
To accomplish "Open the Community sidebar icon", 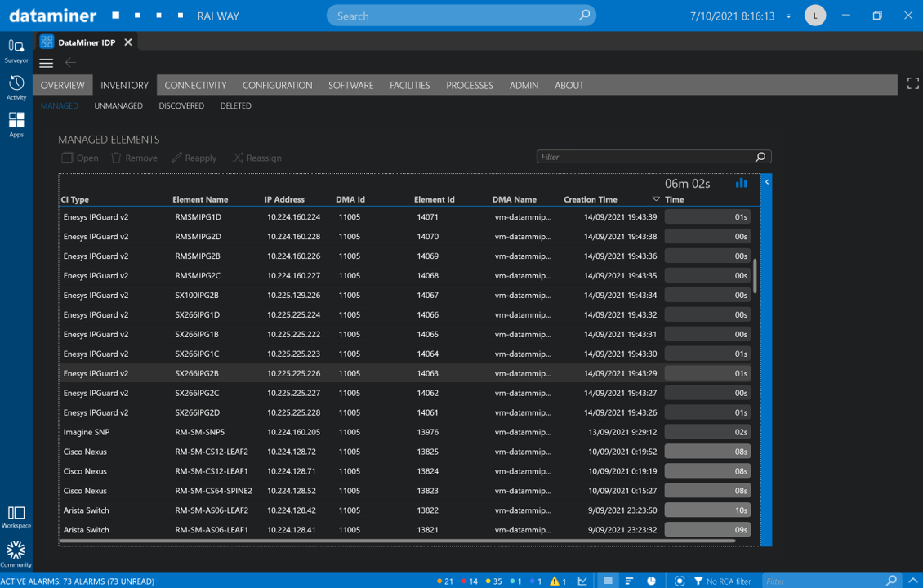I will [x=16, y=555].
